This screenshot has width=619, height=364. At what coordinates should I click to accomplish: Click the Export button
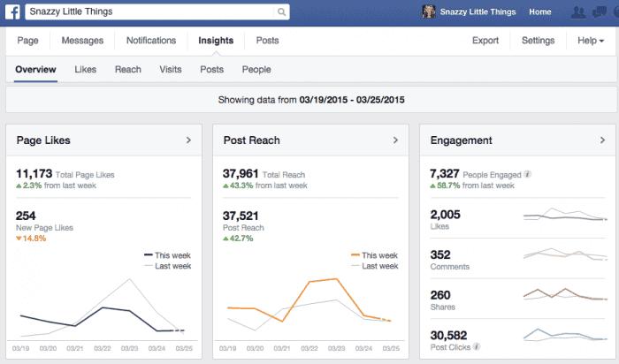click(x=485, y=41)
